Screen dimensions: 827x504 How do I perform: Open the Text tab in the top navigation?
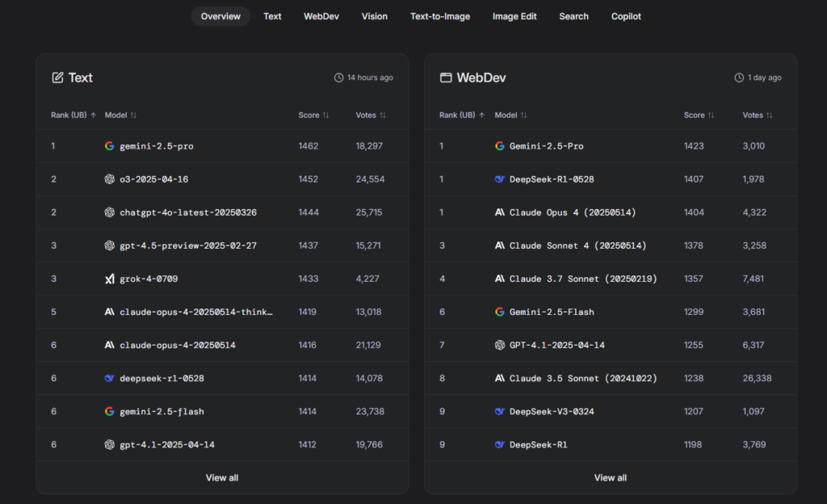[272, 16]
